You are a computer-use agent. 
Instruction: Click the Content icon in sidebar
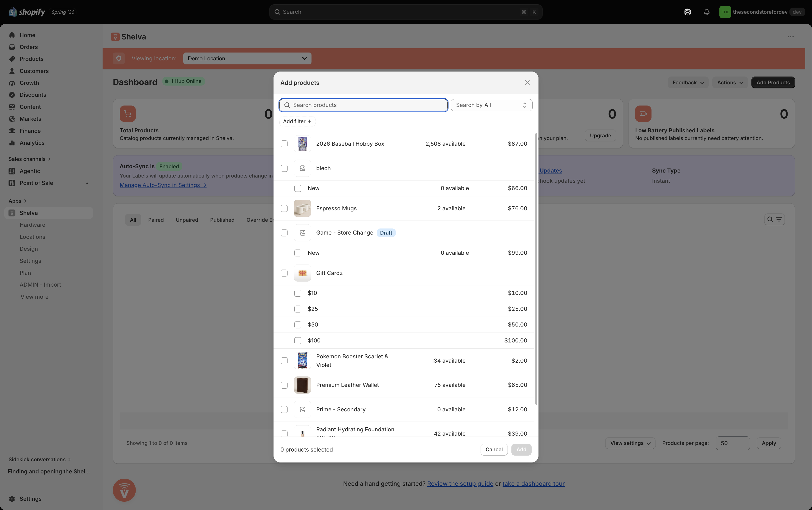[x=12, y=107]
